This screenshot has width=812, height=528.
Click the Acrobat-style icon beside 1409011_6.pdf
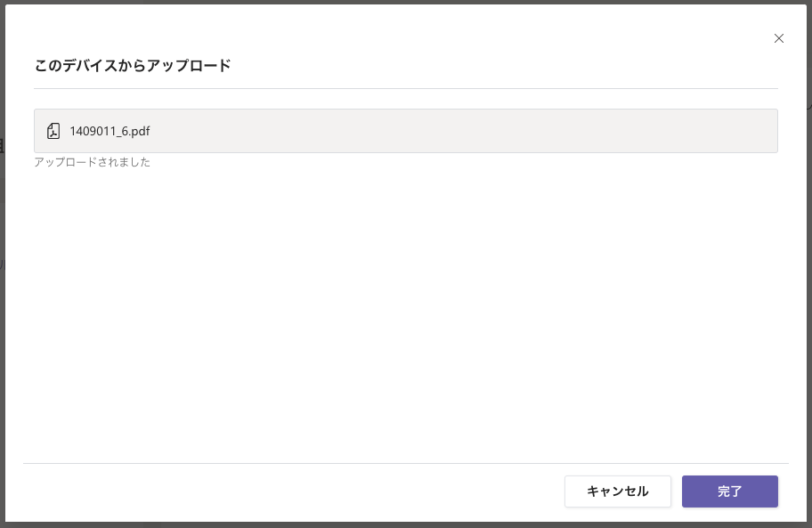point(53,131)
